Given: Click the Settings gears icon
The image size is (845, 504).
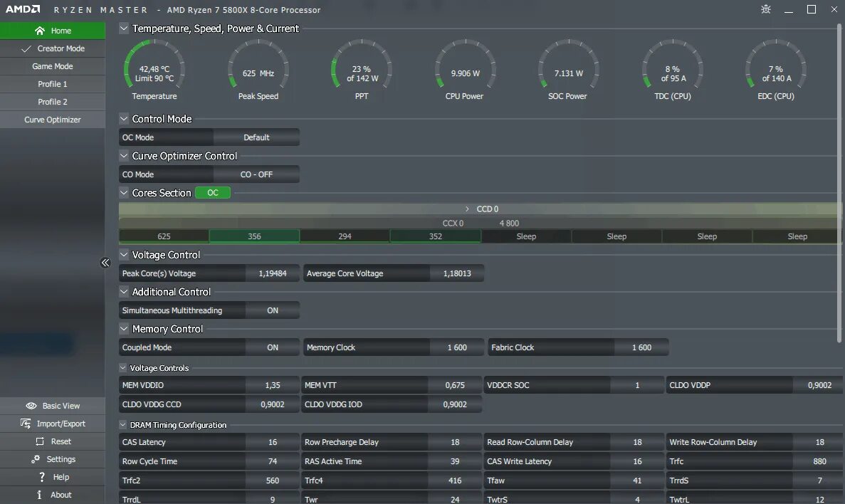Looking at the screenshot, I should pos(36,459).
